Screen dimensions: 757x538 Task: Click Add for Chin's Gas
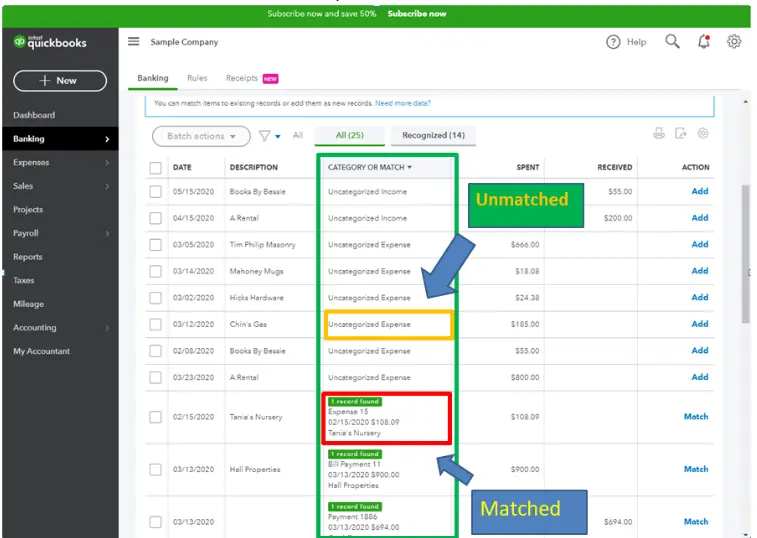tap(700, 324)
